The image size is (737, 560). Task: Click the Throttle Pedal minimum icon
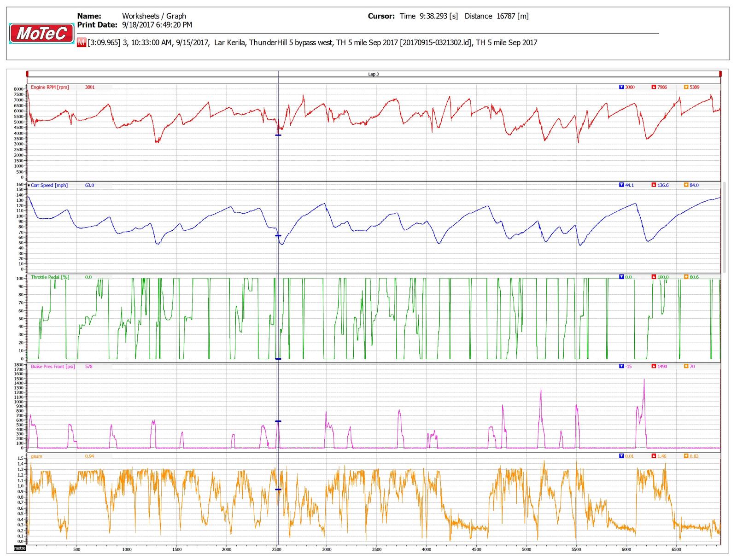621,277
